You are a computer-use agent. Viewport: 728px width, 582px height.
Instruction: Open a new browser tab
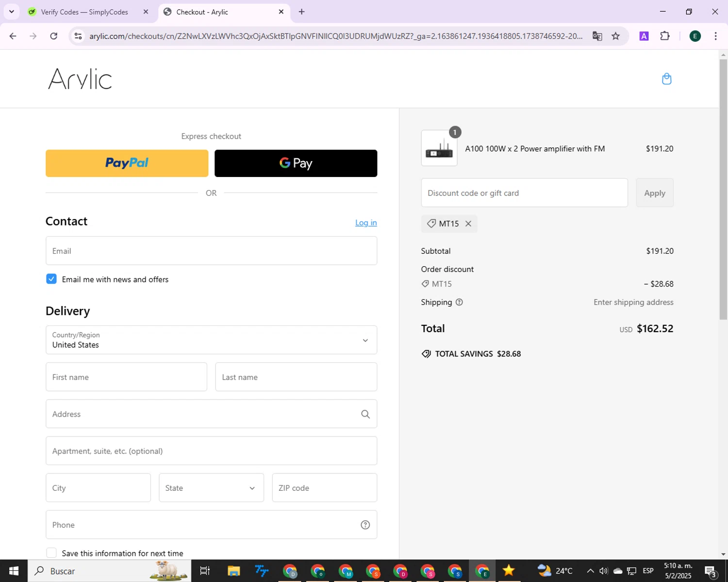click(x=301, y=12)
